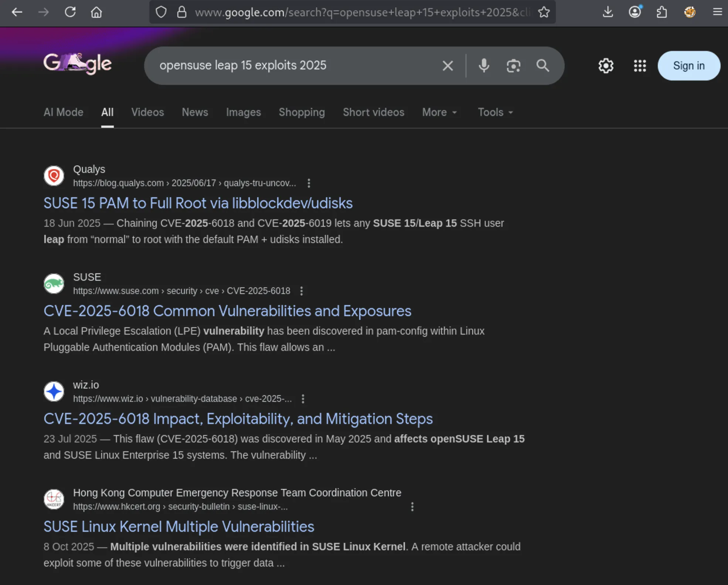728x585 pixels.
Task: Open the downloads icon
Action: tap(608, 12)
